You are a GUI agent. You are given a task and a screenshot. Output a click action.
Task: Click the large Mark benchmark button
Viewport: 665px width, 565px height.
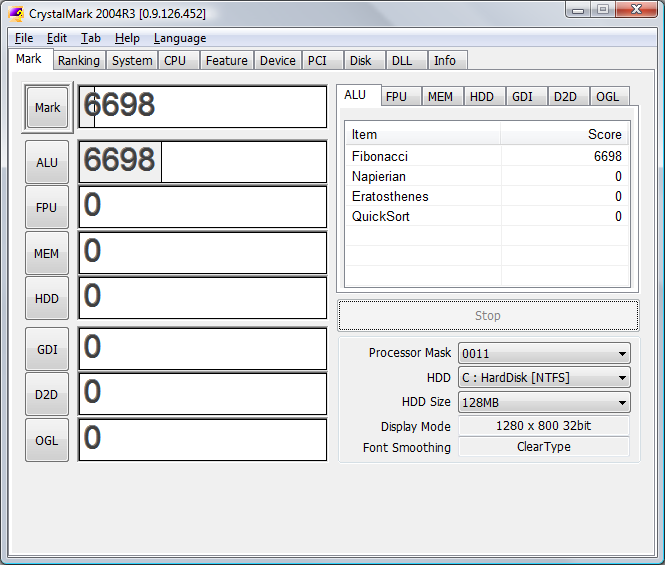[x=47, y=107]
